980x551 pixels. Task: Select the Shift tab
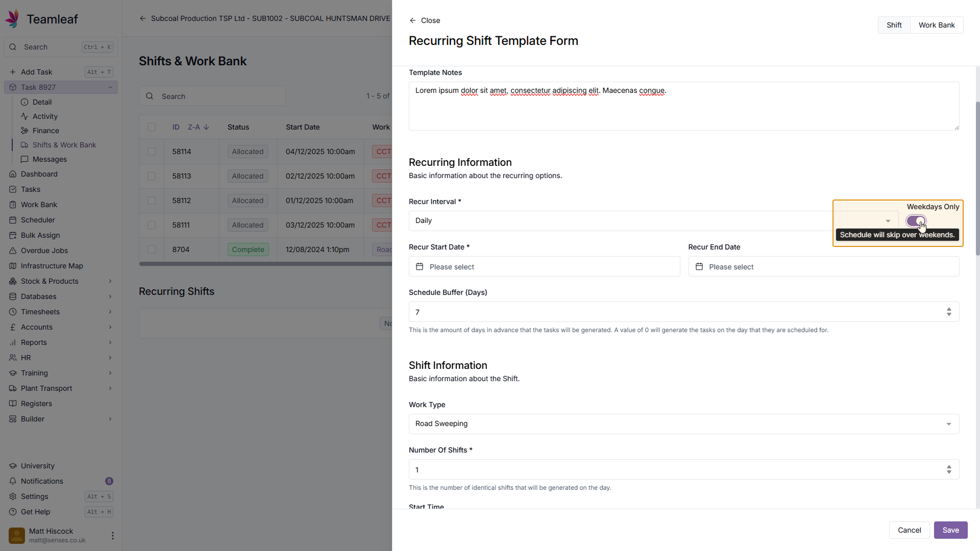[x=894, y=25]
